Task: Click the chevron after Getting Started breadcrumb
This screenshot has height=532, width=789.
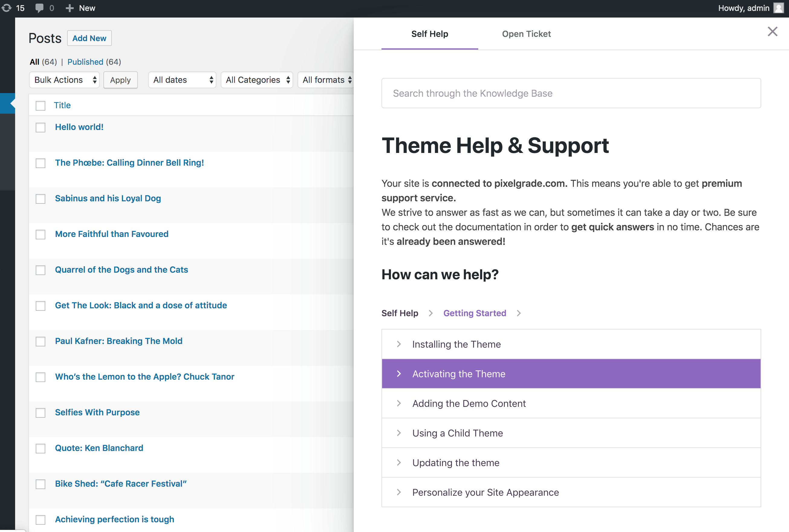Action: (x=519, y=313)
